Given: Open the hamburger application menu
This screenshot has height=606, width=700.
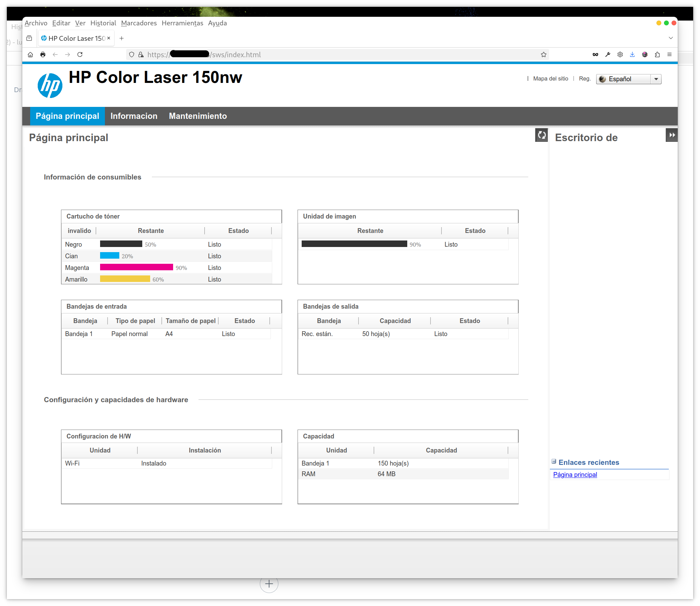Looking at the screenshot, I should click(x=669, y=54).
